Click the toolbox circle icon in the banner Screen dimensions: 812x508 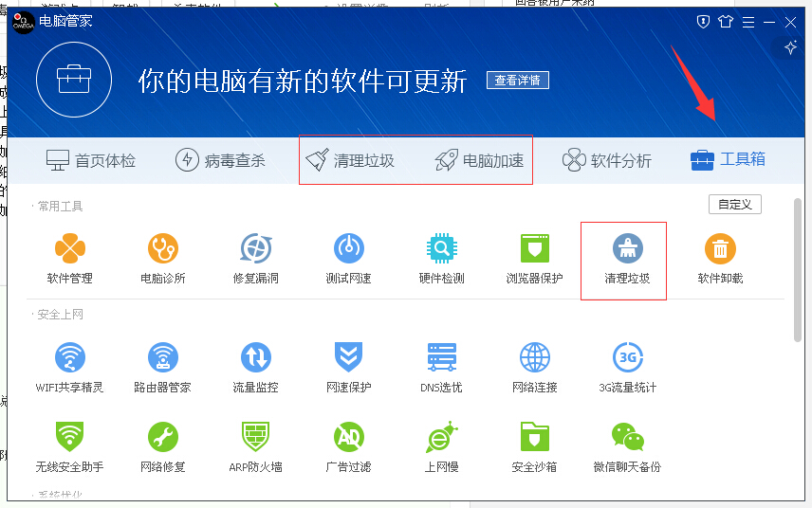coord(74,80)
